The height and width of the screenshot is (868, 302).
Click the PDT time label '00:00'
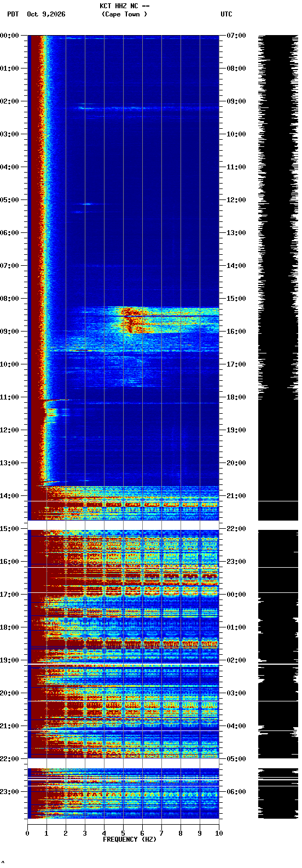pos(9,36)
